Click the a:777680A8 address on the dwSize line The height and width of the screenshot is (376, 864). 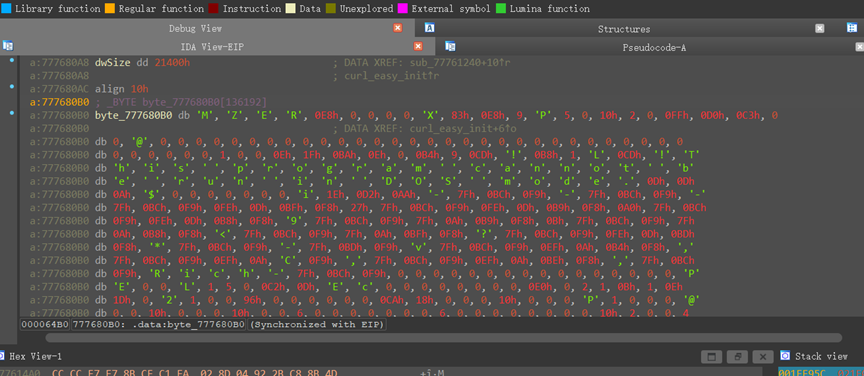(59, 62)
